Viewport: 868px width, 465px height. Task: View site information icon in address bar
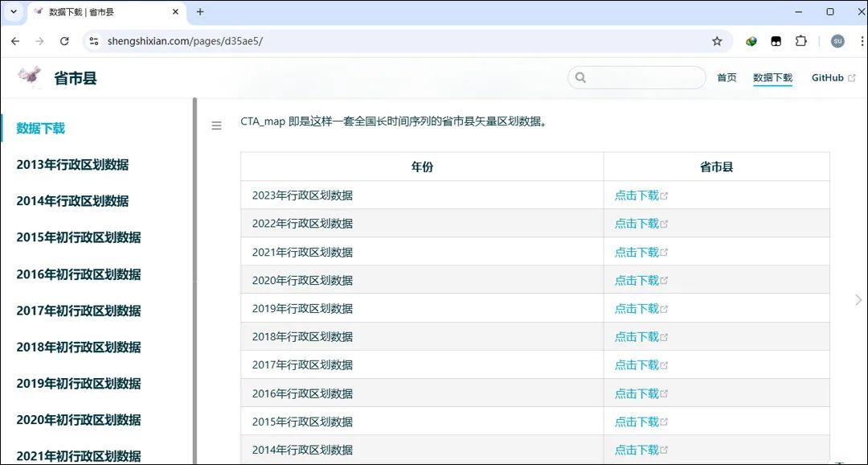coord(94,41)
